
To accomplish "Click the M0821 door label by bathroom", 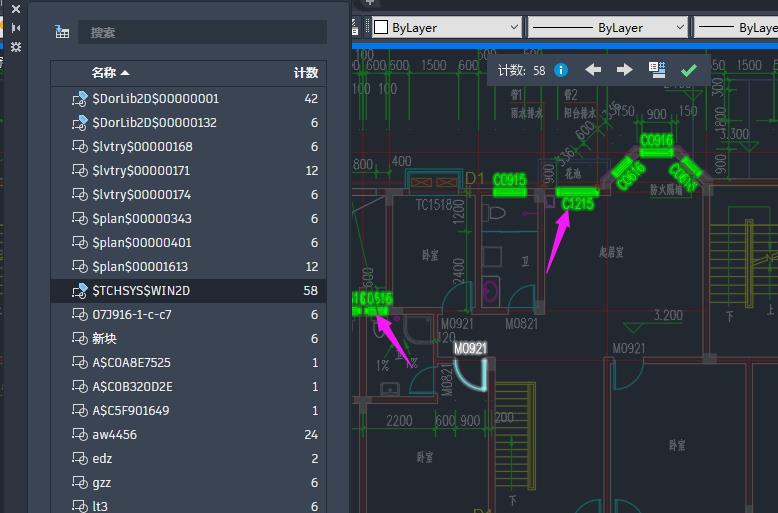I will [521, 324].
